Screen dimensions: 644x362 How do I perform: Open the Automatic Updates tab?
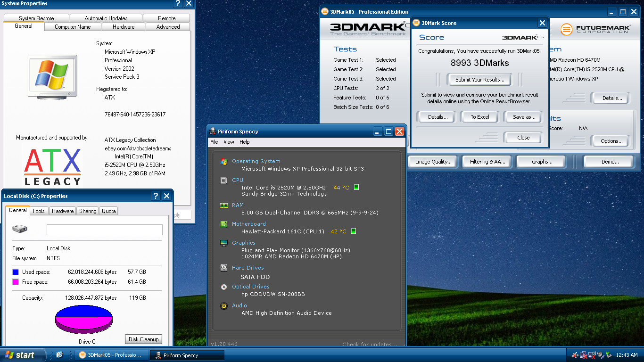click(x=106, y=18)
